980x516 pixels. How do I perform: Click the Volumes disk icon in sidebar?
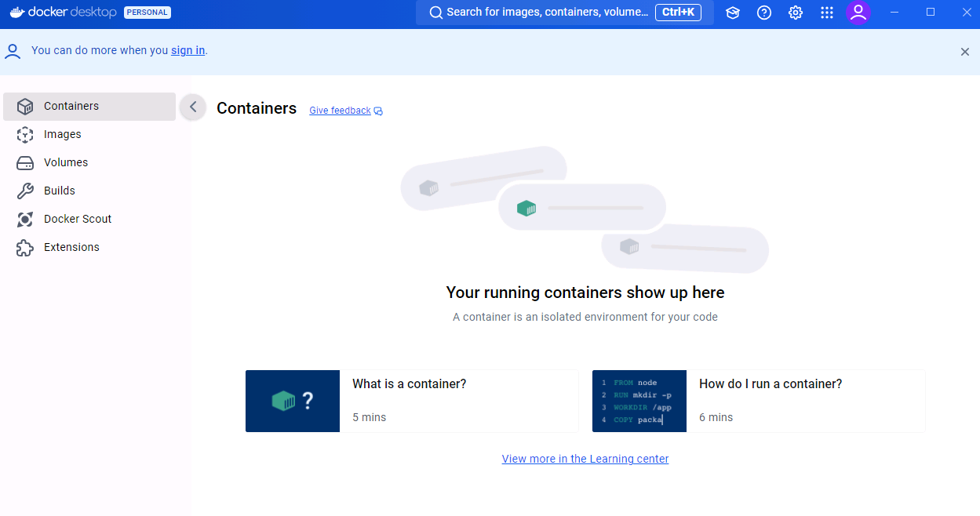tap(25, 163)
